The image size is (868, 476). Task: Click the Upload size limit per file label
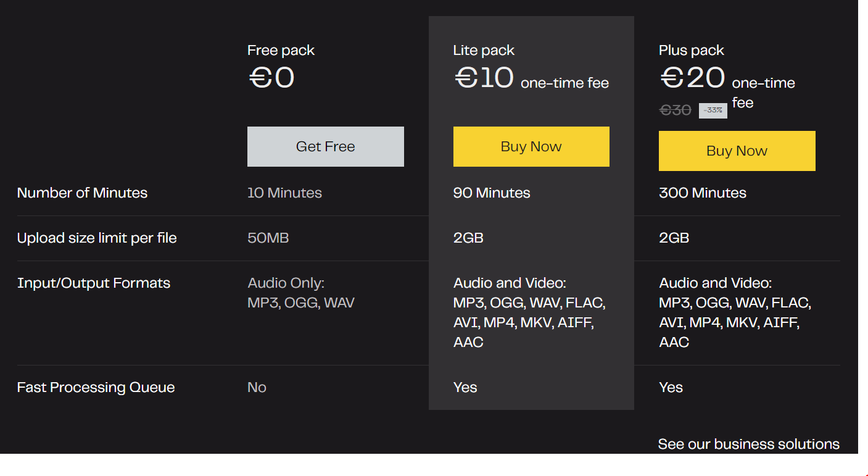97,238
